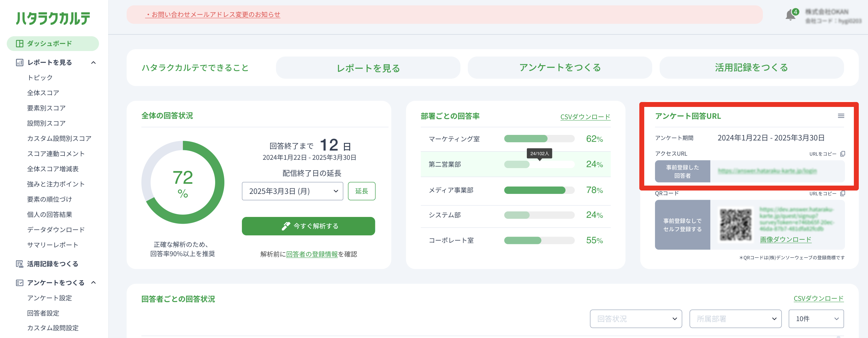Open 要素の順位づけ page
This screenshot has height=338, width=868.
(x=49, y=199)
